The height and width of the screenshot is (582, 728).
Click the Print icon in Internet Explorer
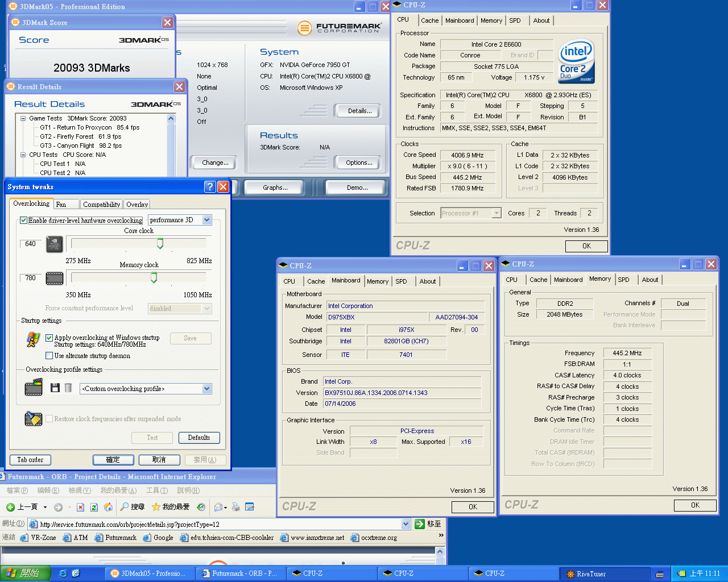click(235, 507)
